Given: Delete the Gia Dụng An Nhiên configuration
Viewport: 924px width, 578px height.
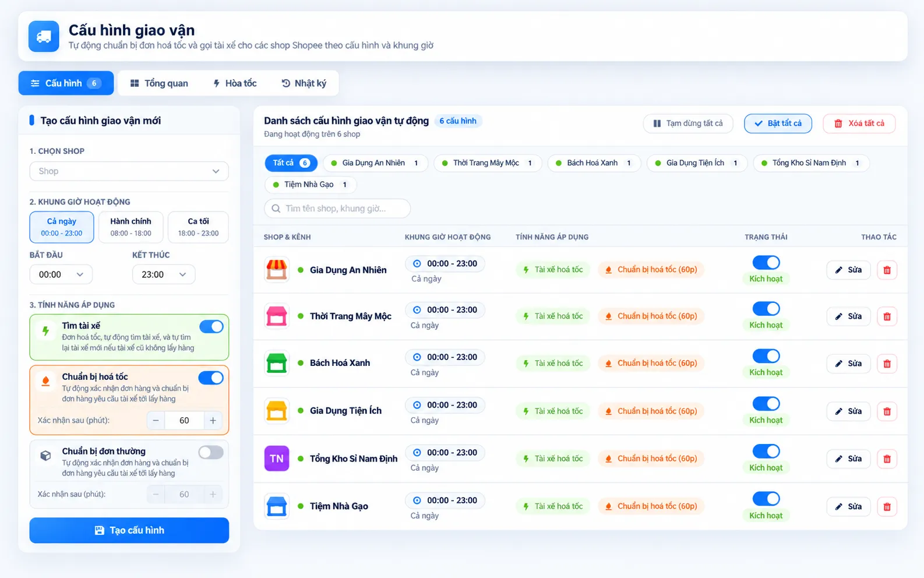Looking at the screenshot, I should pyautogui.click(x=887, y=270).
